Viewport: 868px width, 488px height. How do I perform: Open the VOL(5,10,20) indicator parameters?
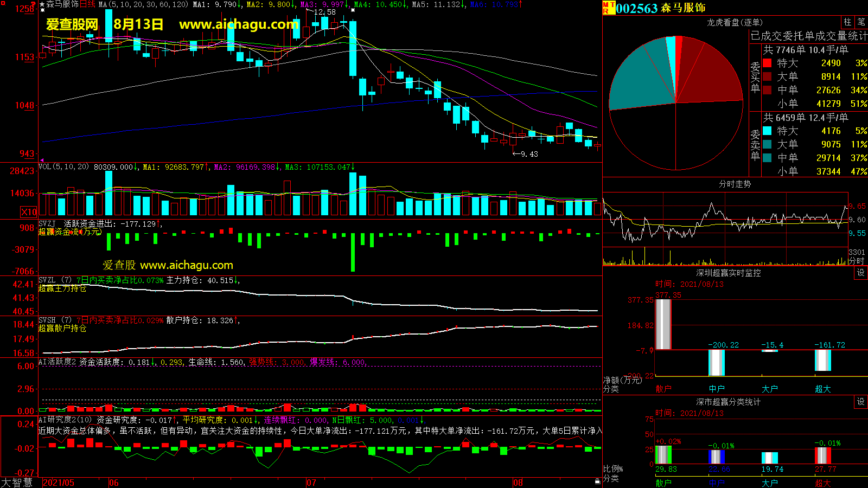[63, 167]
